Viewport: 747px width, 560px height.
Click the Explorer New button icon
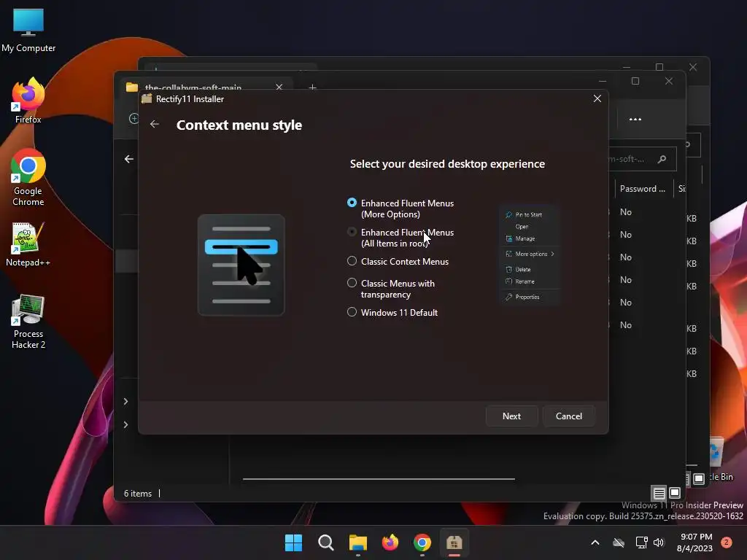[x=133, y=119]
